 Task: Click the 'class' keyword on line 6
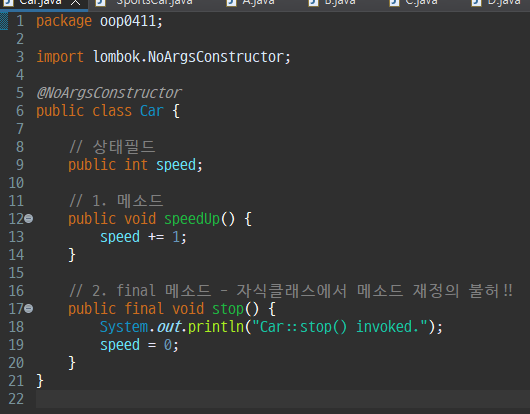[112, 111]
